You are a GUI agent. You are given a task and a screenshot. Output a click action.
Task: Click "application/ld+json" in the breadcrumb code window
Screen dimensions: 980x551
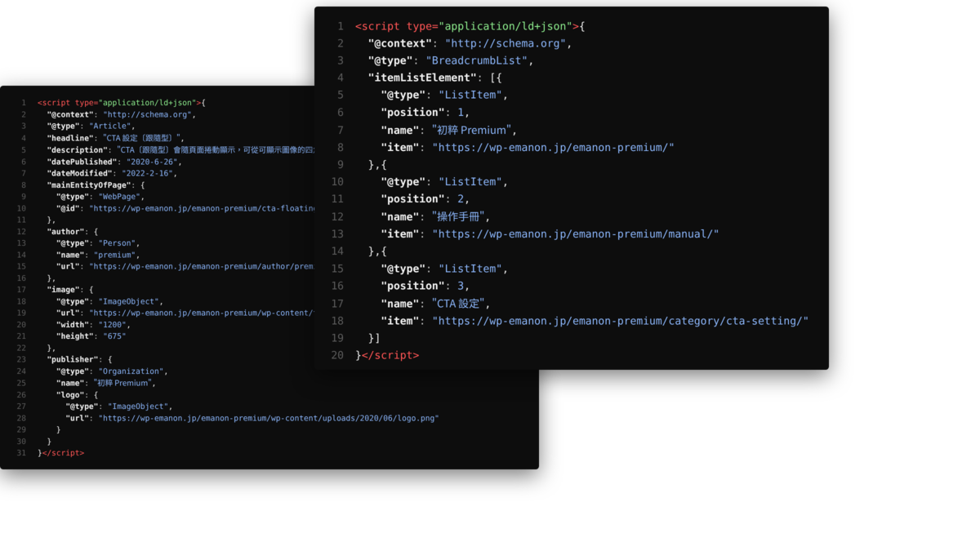[x=506, y=26]
